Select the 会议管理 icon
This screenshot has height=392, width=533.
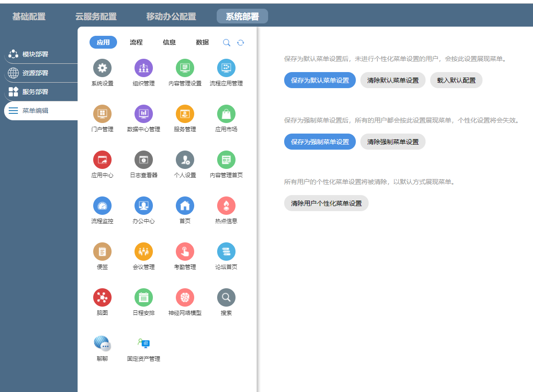[x=143, y=252]
